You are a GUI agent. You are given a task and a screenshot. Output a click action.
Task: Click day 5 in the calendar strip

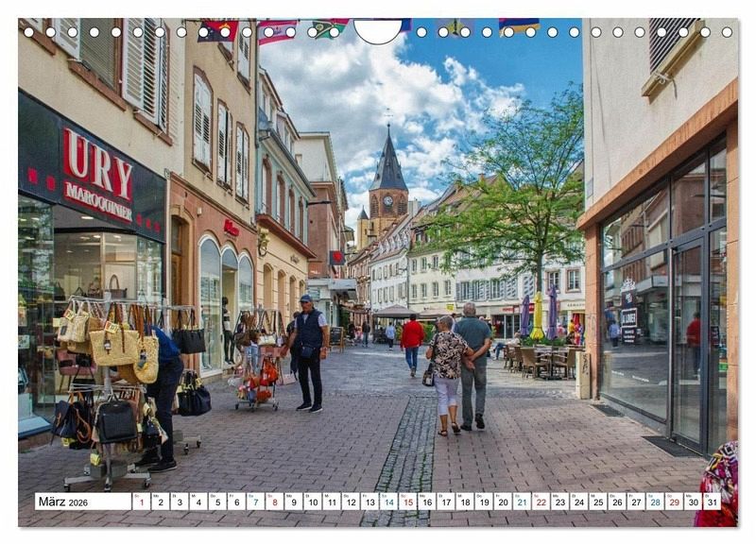(x=217, y=502)
